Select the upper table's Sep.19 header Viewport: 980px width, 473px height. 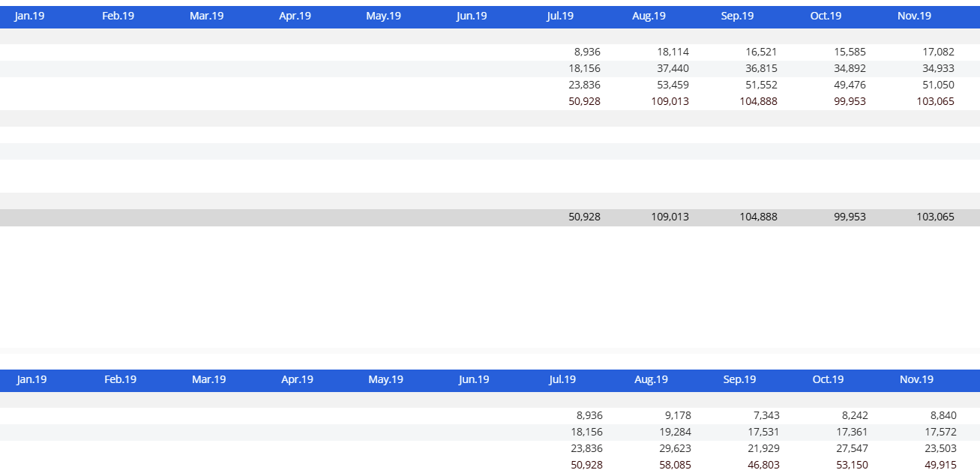(x=737, y=16)
